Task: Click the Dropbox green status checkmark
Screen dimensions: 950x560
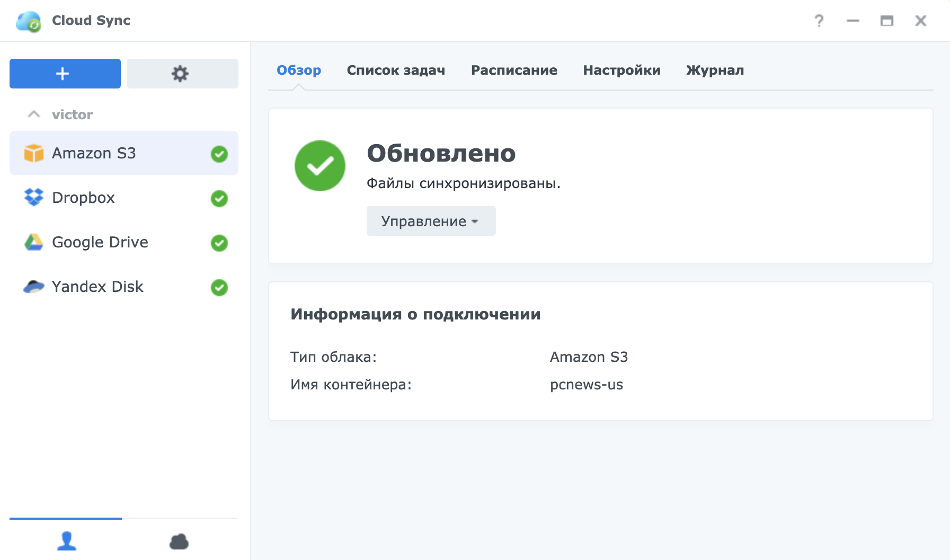Action: tap(219, 199)
